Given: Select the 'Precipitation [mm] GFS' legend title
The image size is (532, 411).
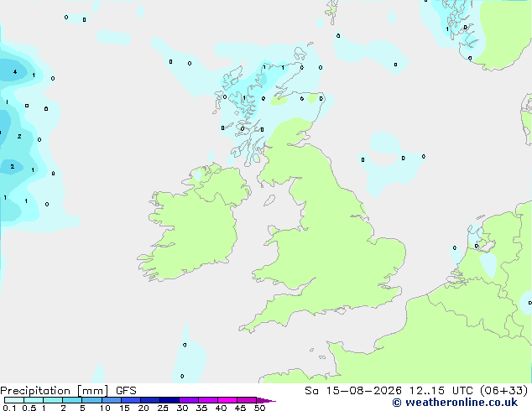Looking at the screenshot, I should coord(68,391).
